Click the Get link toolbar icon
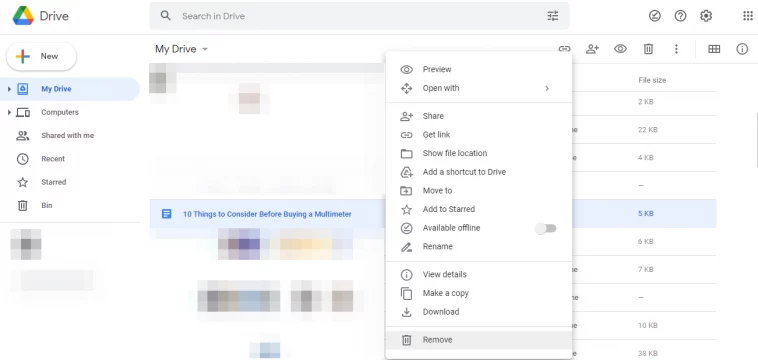Image resolution: width=758 pixels, height=360 pixels. (x=564, y=49)
